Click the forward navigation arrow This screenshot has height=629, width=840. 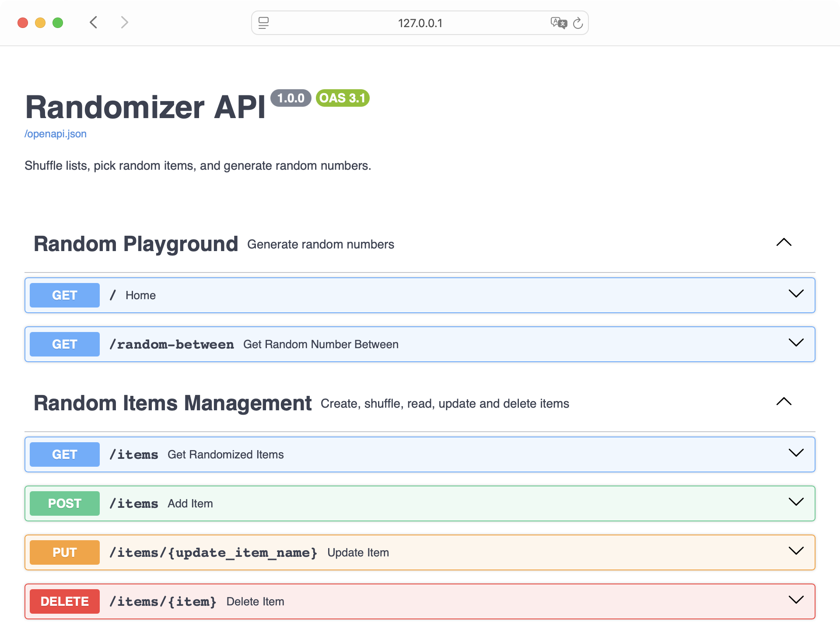click(124, 22)
